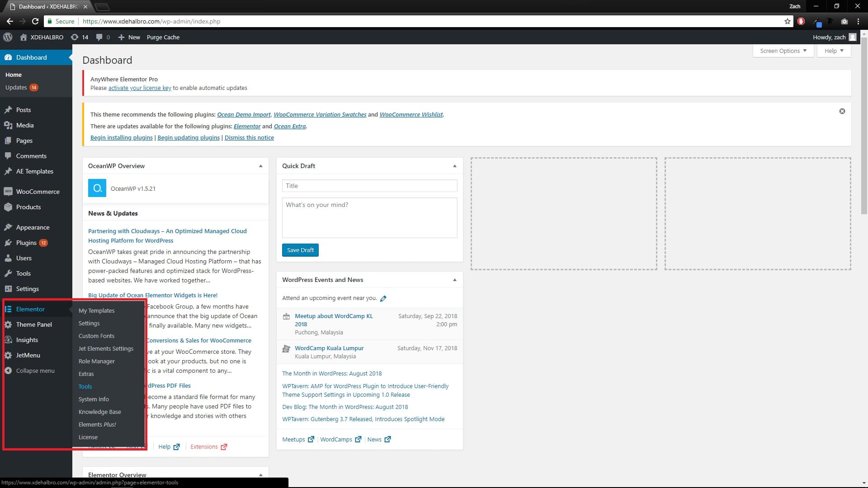Viewport: 868px width, 488px height.
Task: Click the Settings sliders icon
Action: [x=8, y=289]
